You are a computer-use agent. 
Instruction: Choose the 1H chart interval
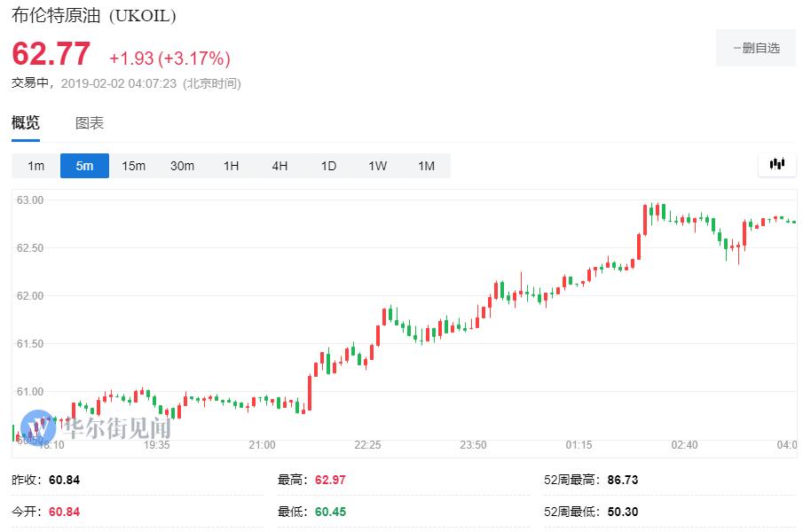point(231,166)
